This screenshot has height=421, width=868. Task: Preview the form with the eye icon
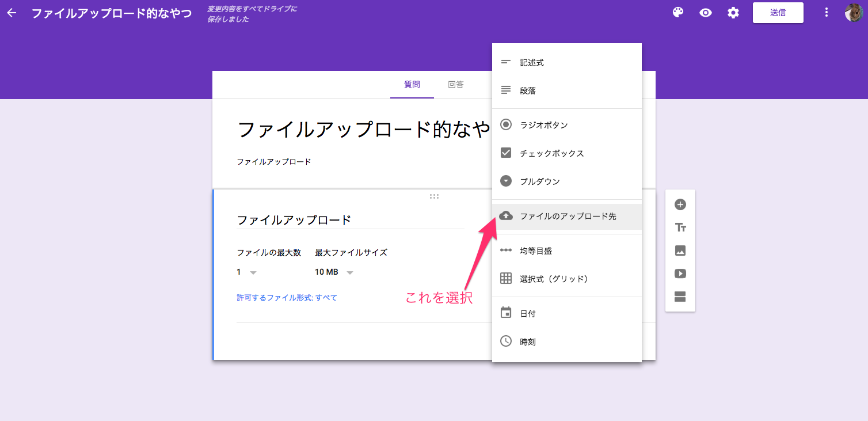tap(705, 12)
